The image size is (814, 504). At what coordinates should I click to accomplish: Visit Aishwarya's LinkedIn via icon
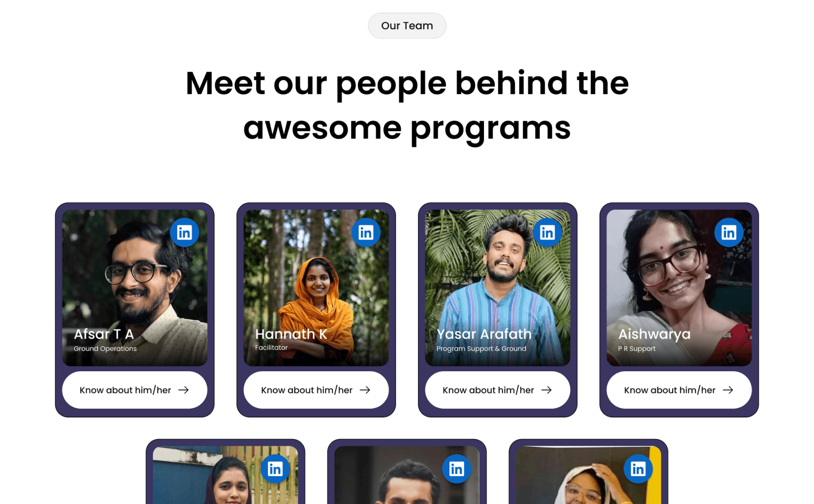tap(729, 232)
